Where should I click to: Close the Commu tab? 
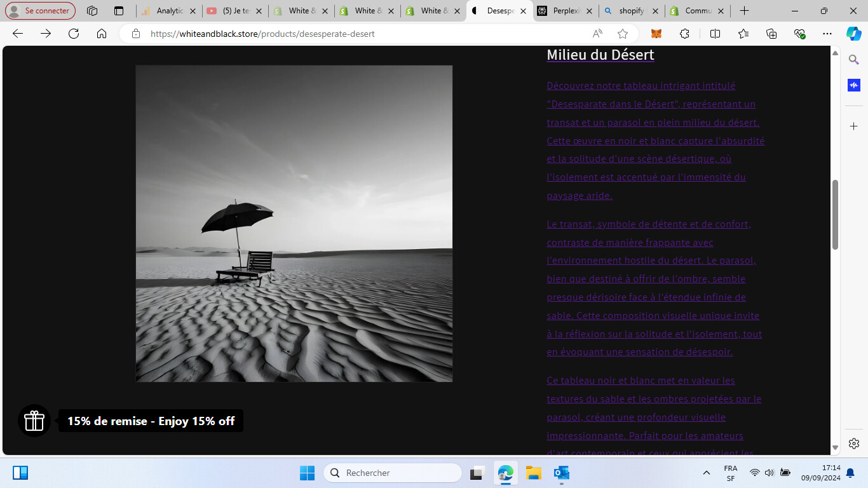pos(722,11)
